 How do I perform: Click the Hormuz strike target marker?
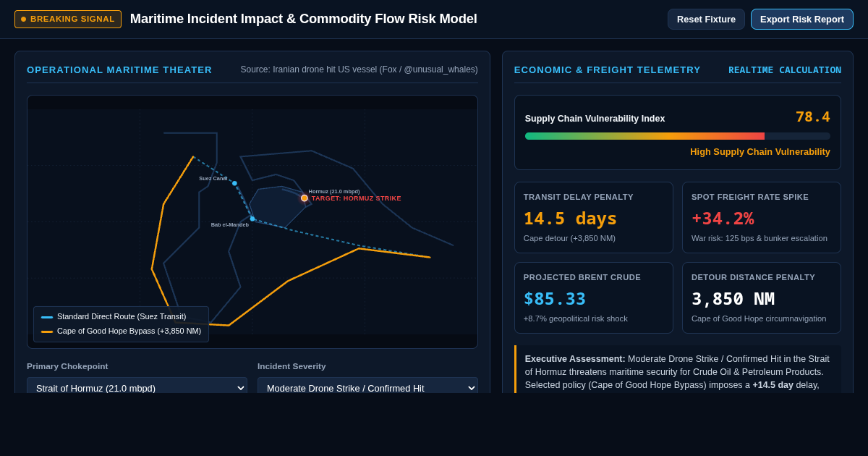click(x=305, y=198)
